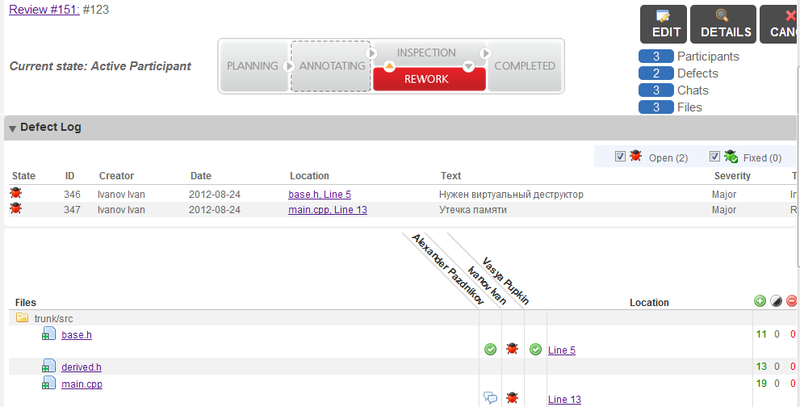Sort defects by the ID column
The width and height of the screenshot is (800, 407).
point(69,176)
